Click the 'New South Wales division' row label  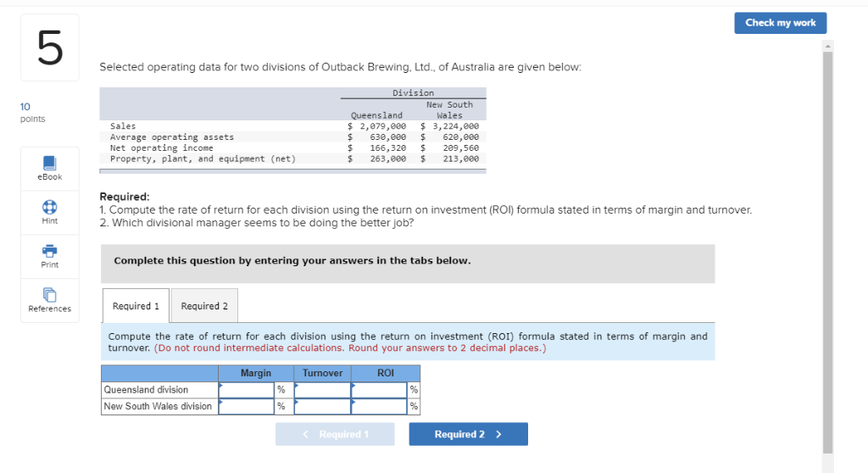(158, 407)
